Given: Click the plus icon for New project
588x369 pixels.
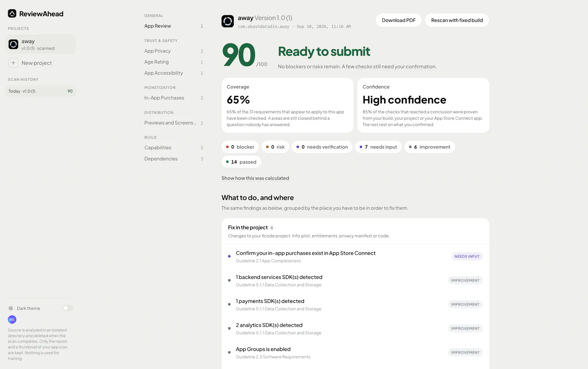Looking at the screenshot, I should (13, 63).
